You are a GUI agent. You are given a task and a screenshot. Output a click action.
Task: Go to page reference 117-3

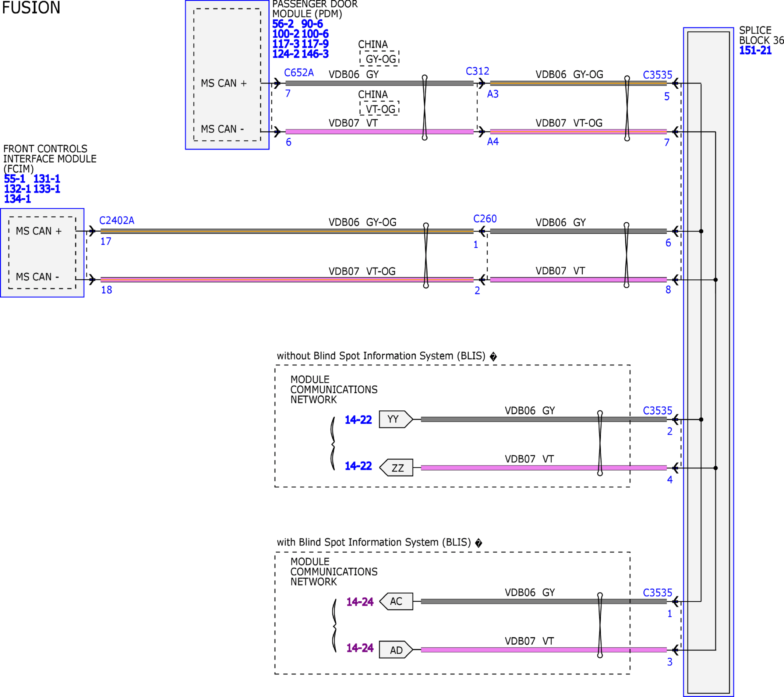[x=286, y=44]
